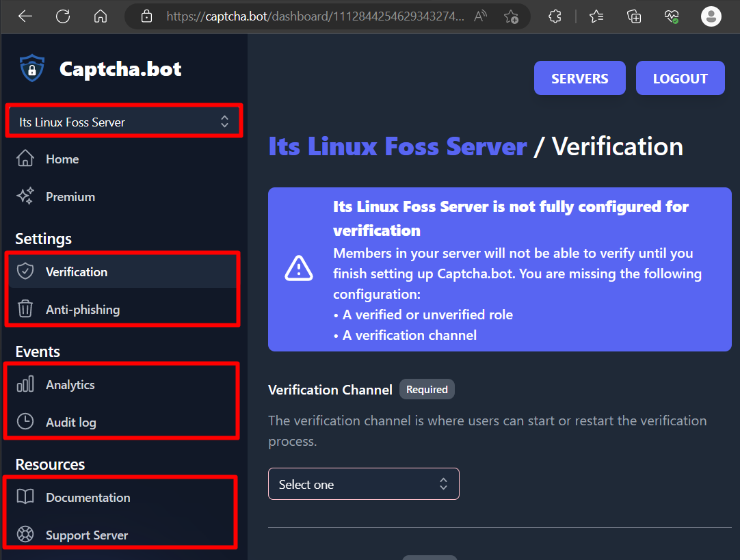The height and width of the screenshot is (560, 740).
Task: Click the Verification shield-check icon
Action: pos(25,271)
